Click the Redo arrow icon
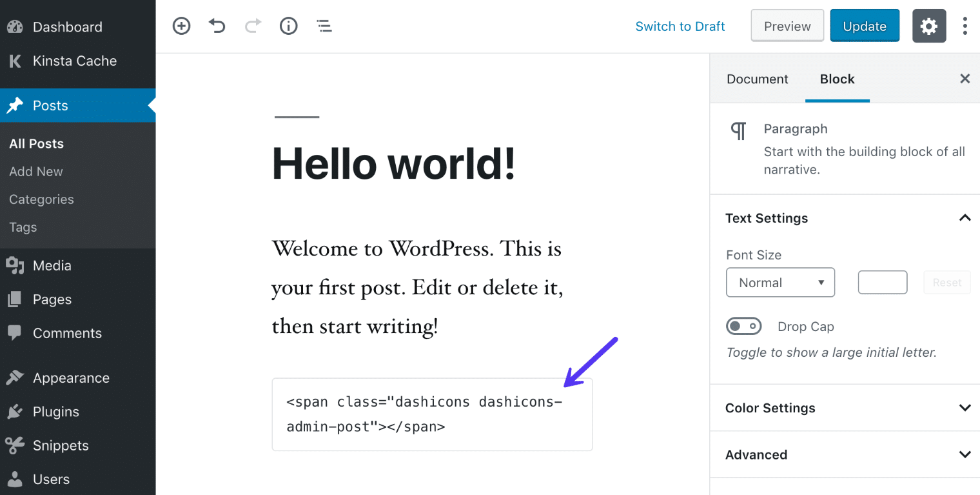This screenshot has width=980, height=495. [x=252, y=26]
